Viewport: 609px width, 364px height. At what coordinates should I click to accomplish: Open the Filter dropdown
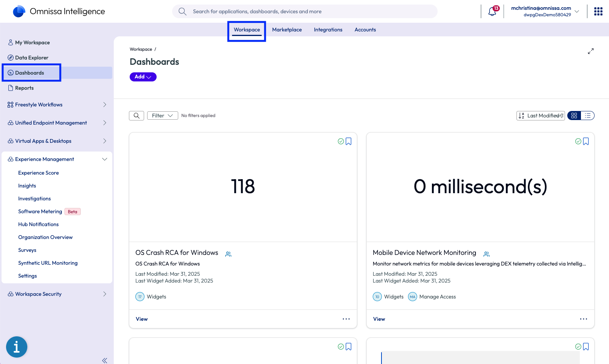point(162,116)
